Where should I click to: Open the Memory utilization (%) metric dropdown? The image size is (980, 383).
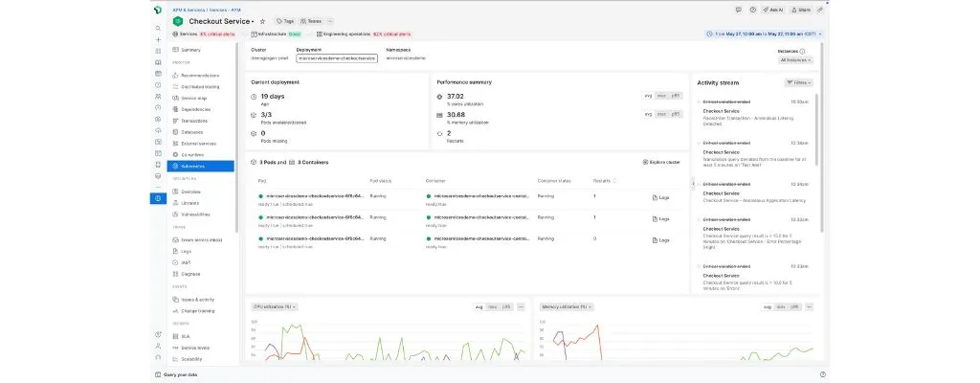(567, 306)
